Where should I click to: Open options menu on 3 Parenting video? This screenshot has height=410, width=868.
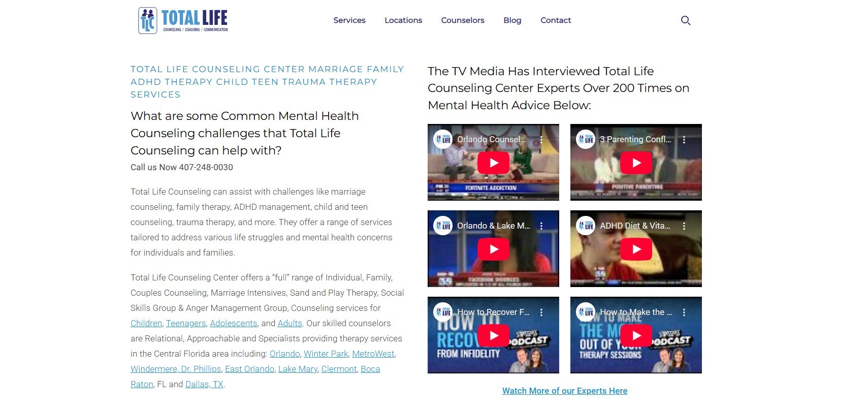pos(684,139)
